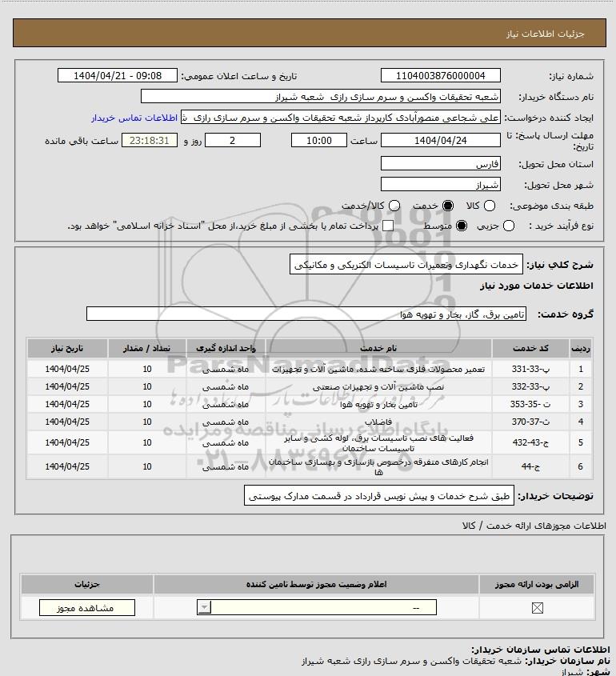
Task: Select service code ج-43-432
Action: point(530,442)
